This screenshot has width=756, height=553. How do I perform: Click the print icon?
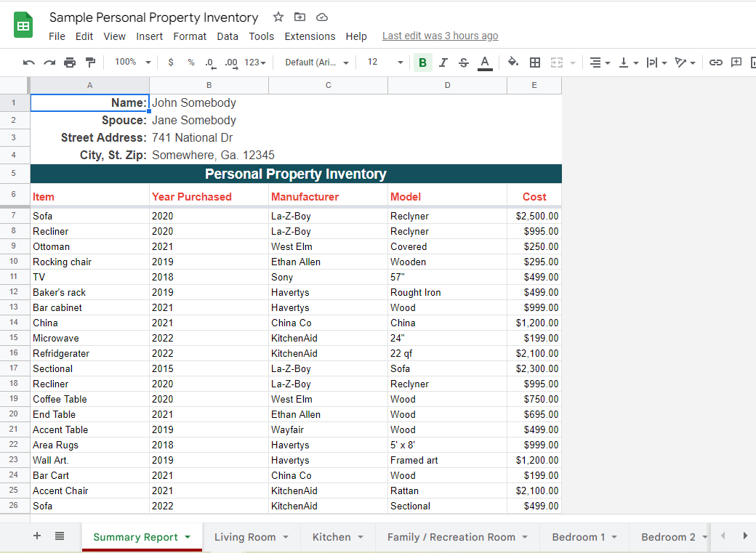(x=70, y=62)
